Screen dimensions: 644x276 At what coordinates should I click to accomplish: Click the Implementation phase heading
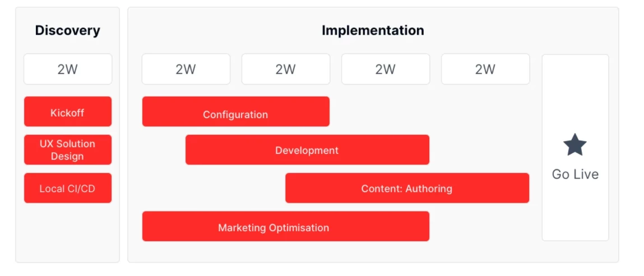pos(373,30)
